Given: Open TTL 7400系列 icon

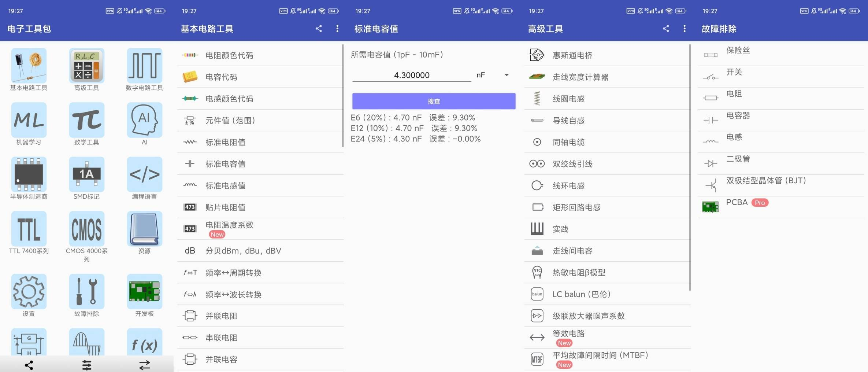Looking at the screenshot, I should point(29,229).
